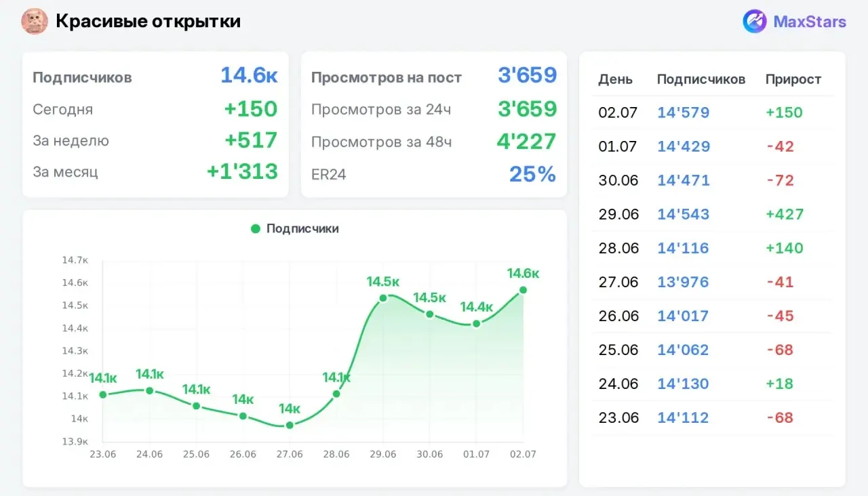Click the 'Прирост' column header
Viewport: 868px width, 496px height.
pos(793,79)
